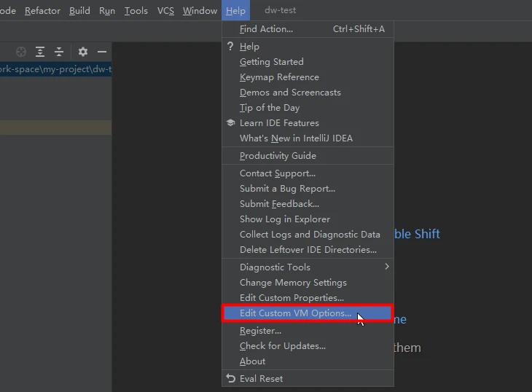
Task: Open the Refactor menu
Action: click(x=42, y=11)
